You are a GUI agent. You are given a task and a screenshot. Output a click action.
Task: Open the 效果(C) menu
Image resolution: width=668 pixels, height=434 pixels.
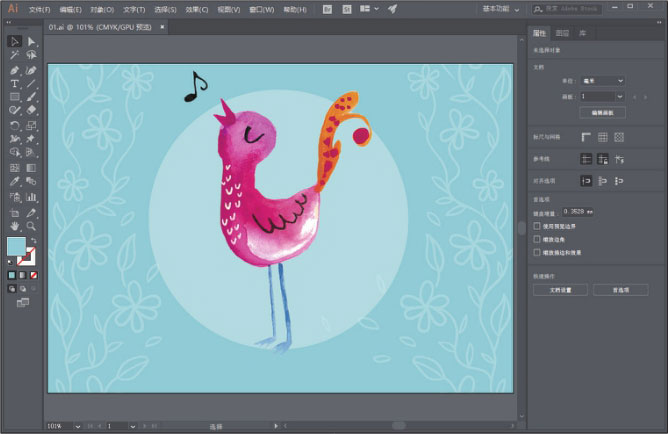[x=196, y=9]
